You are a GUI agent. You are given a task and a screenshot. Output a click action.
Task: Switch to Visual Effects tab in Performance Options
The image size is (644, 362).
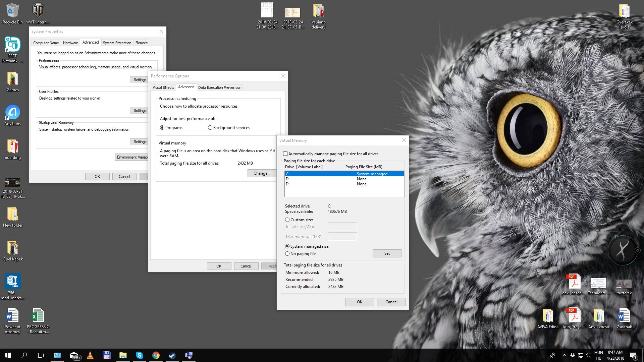163,87
